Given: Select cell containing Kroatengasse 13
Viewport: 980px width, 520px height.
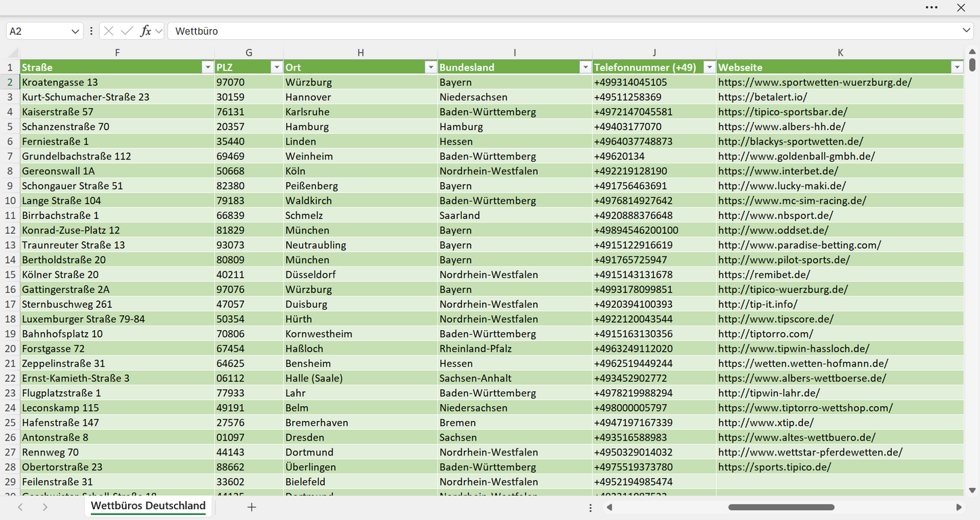Looking at the screenshot, I should tap(117, 82).
